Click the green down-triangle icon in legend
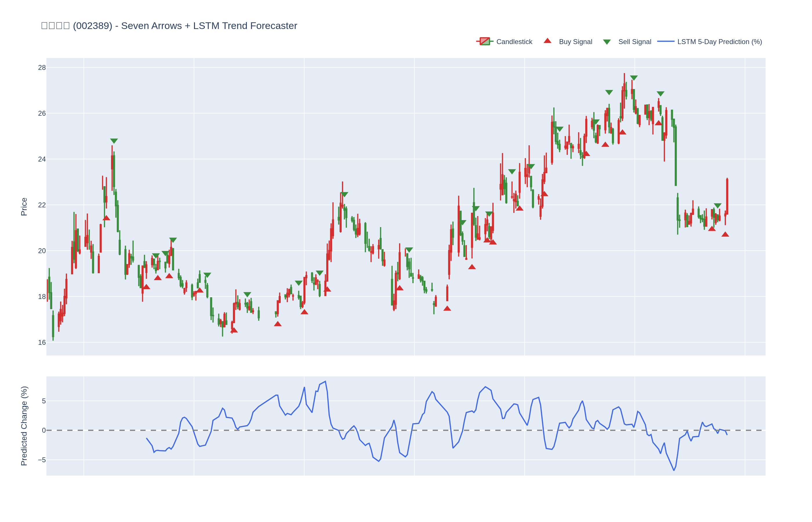The width and height of the screenshot is (812, 522). click(607, 42)
